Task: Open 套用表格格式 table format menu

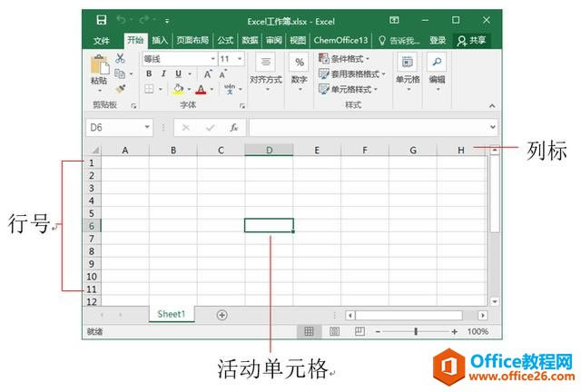Action: 352,74
